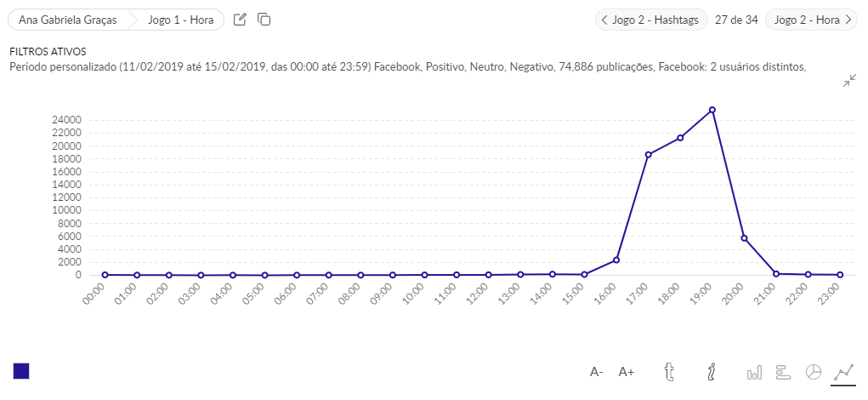Viewport: 868px width, 400px height.
Task: Click the 19:00 peak data point
Action: (x=712, y=110)
